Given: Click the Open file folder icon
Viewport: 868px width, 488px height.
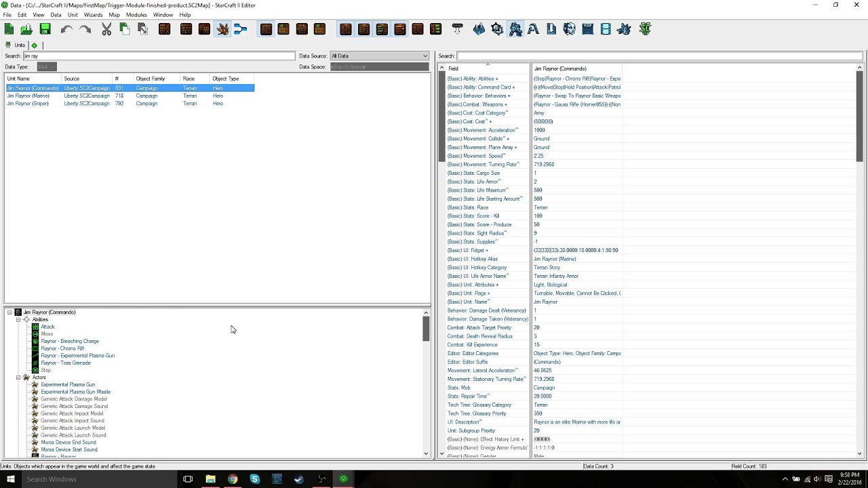Looking at the screenshot, I should (26, 29).
